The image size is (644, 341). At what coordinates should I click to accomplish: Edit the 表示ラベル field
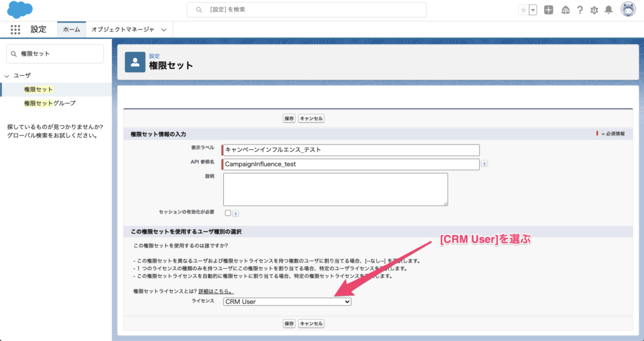(351, 150)
